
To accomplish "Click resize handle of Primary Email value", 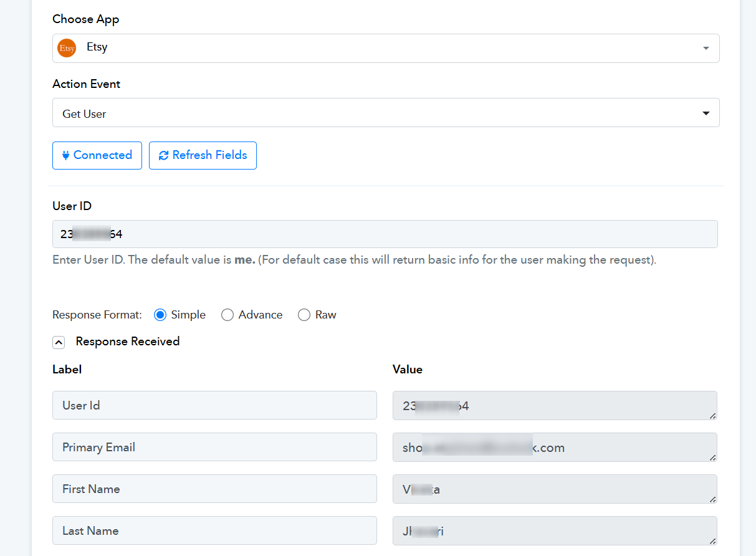I will click(712, 457).
